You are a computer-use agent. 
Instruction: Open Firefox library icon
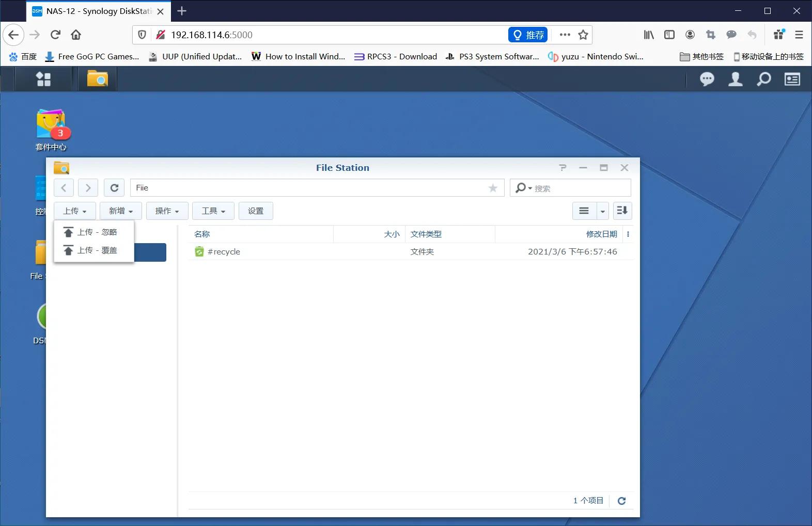point(649,35)
